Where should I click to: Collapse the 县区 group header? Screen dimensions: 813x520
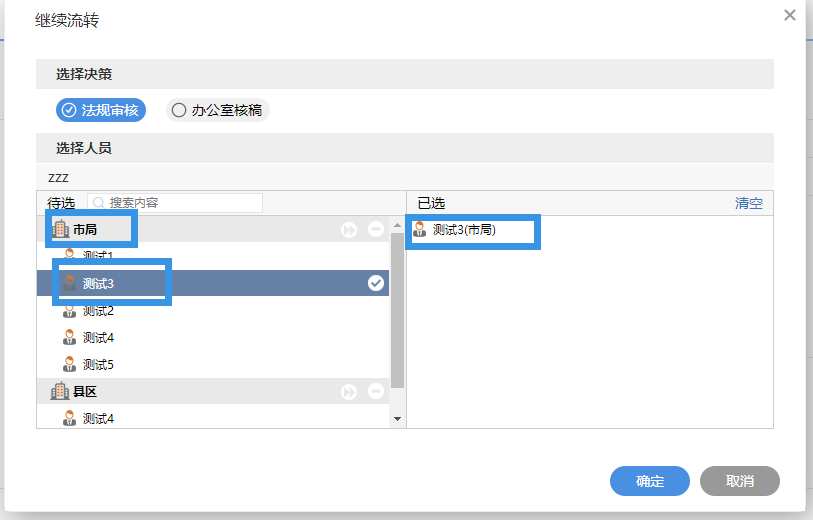[85, 392]
